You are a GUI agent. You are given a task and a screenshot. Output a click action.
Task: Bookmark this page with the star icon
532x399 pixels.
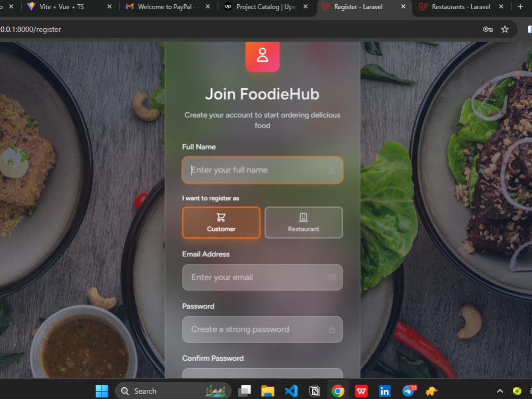(x=505, y=29)
